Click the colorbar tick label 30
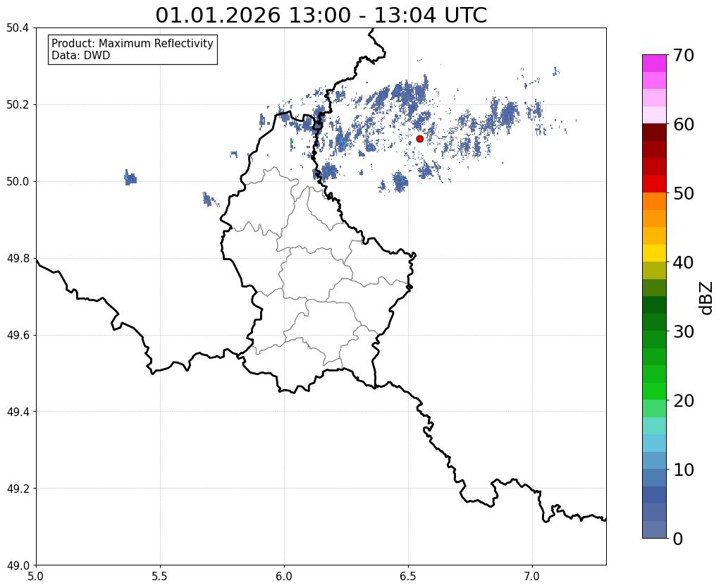Screen dimensions: 721x588 click(684, 331)
